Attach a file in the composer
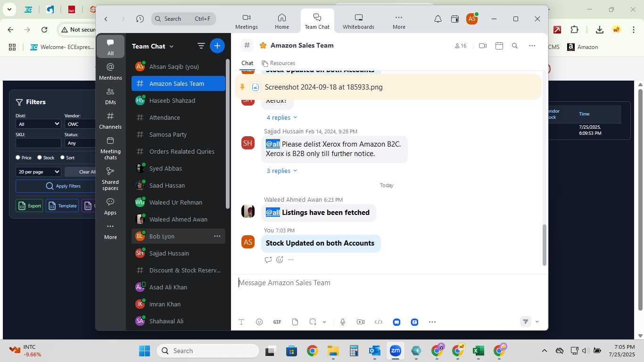The image size is (644, 362). [x=295, y=322]
